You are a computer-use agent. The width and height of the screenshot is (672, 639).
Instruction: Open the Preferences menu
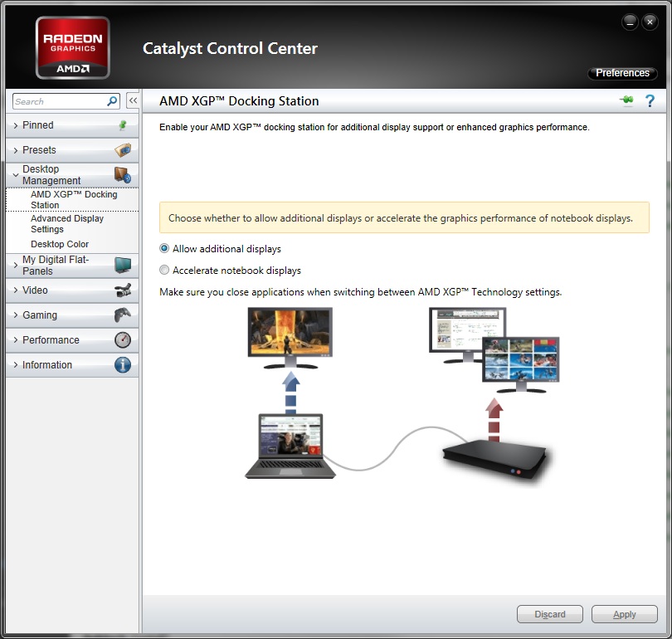[x=622, y=73]
